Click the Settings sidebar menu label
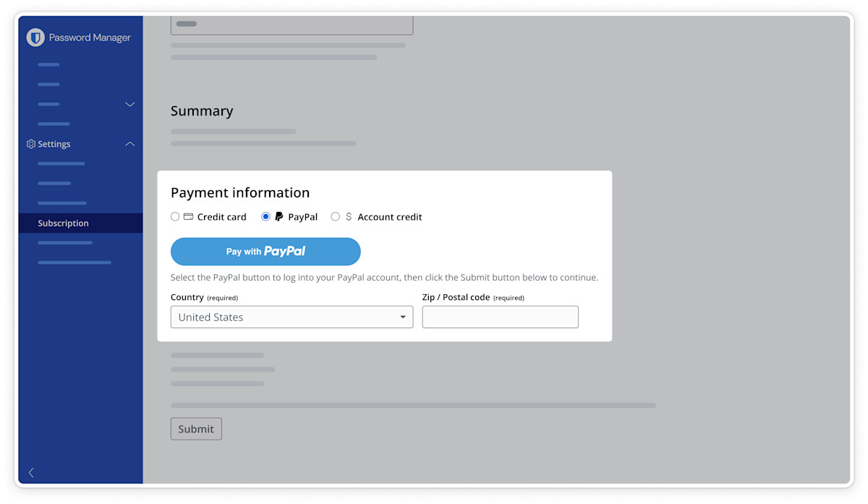 54,144
